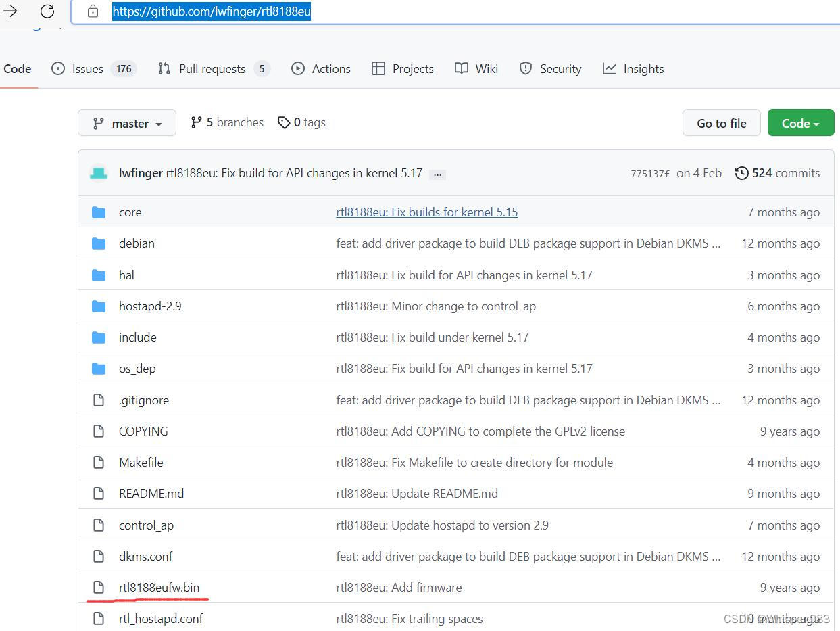Screen dimensions: 840x631
Task: View the 5 branches link
Action: (x=227, y=122)
